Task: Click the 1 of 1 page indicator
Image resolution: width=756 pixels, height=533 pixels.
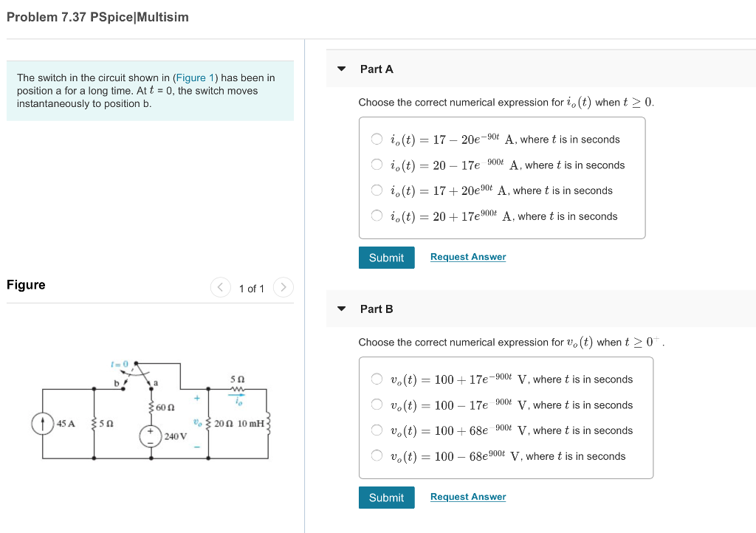Action: tap(252, 288)
